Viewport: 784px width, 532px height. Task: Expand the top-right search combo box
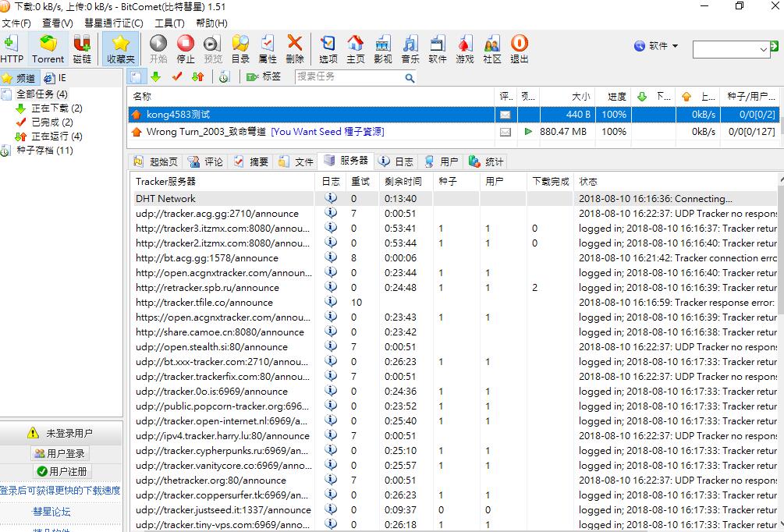[x=763, y=49]
